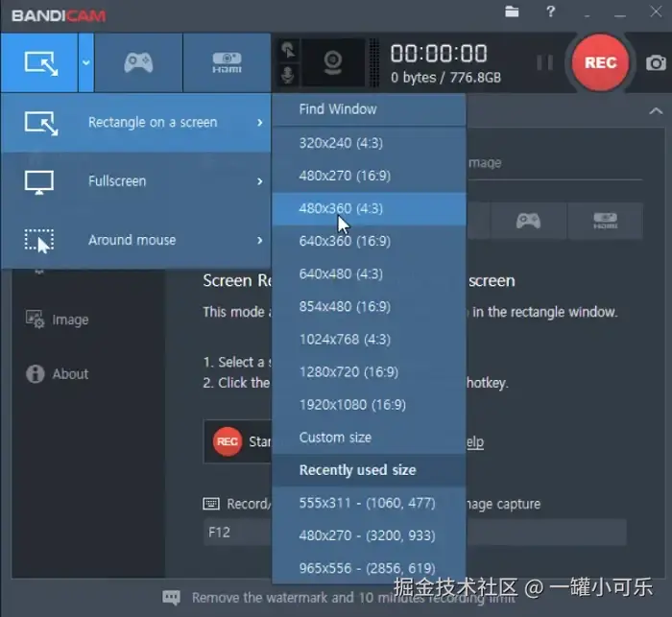Click the Around mouse dotted cursor icon
672x617 pixels.
click(39, 241)
